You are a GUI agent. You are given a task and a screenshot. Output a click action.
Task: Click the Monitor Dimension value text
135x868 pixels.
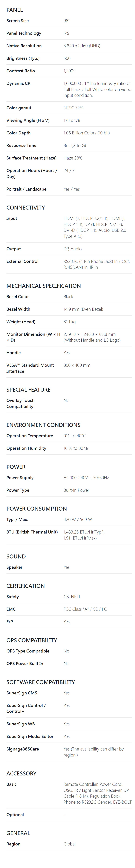[x=92, y=337]
